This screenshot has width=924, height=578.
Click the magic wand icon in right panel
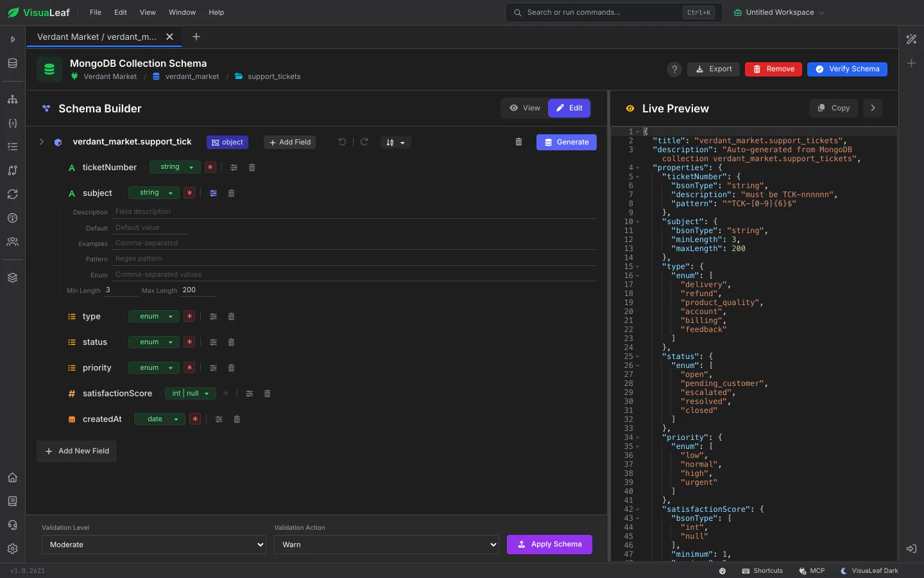pyautogui.click(x=911, y=39)
